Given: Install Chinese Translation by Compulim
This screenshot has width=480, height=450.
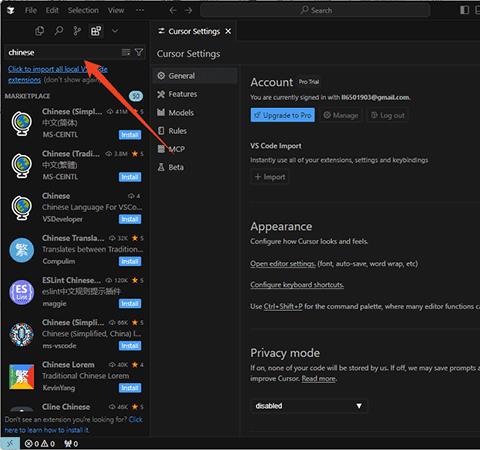Looking at the screenshot, I should (130, 261).
